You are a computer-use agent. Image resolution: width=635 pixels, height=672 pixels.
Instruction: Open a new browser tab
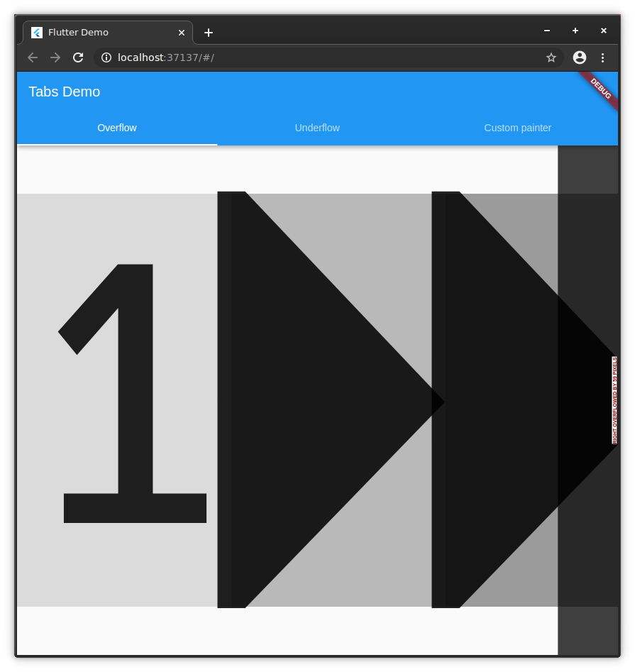208,32
